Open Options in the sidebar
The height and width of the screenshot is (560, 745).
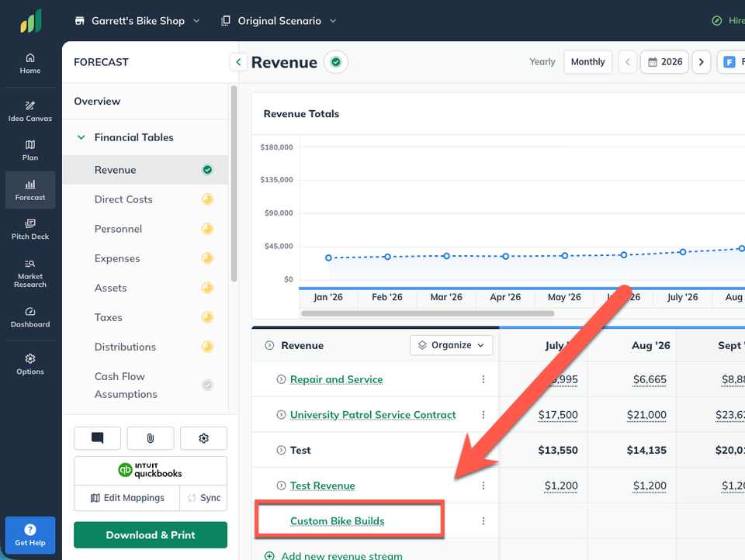pyautogui.click(x=30, y=365)
